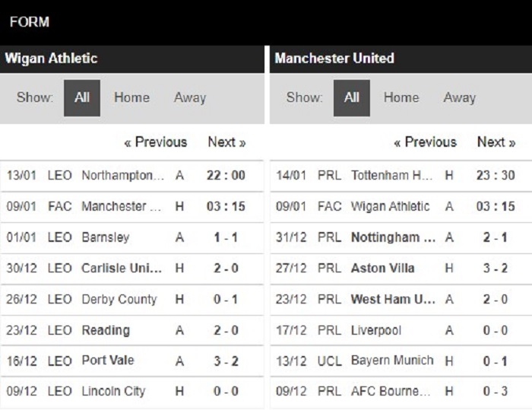Open Lincoln City match on 09/12
Image resolution: width=532 pixels, height=410 pixels.
pos(113,392)
